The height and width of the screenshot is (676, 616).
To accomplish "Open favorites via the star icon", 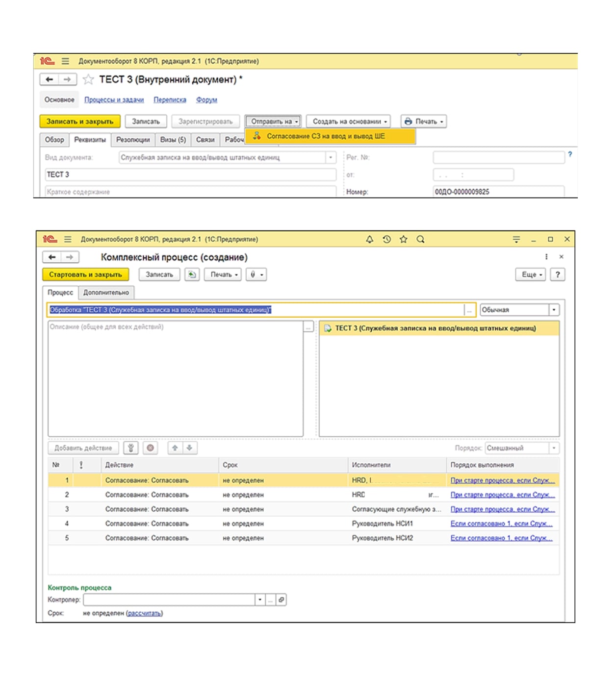I will pyautogui.click(x=403, y=239).
